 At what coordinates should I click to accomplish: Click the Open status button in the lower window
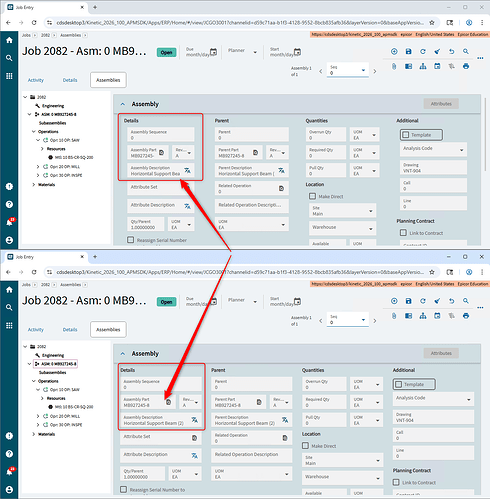pos(166,302)
